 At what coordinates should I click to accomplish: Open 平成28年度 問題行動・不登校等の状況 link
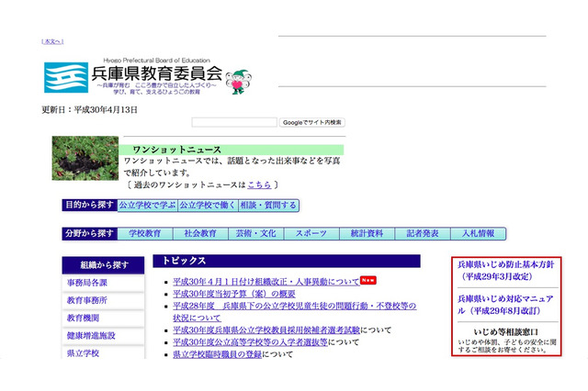[x=295, y=312]
